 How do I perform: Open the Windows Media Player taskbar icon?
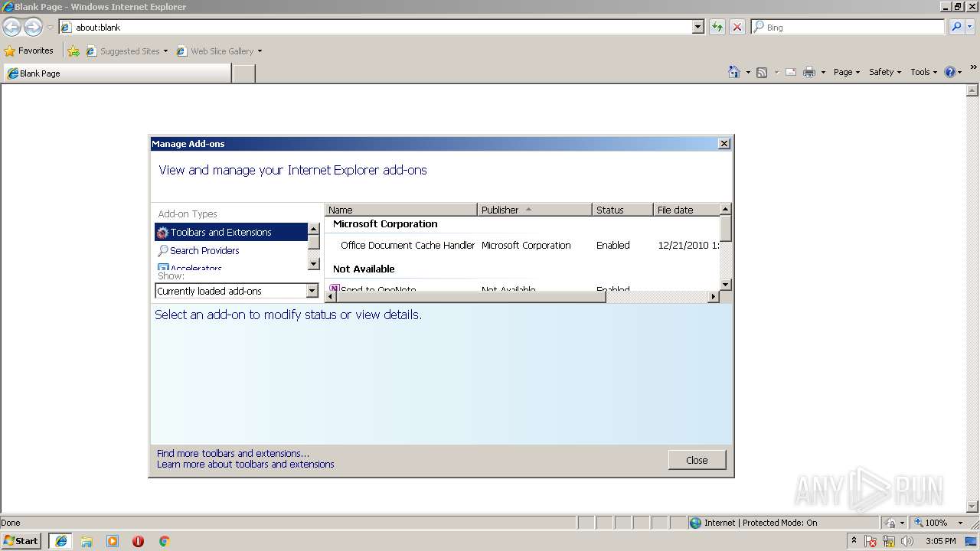click(113, 541)
